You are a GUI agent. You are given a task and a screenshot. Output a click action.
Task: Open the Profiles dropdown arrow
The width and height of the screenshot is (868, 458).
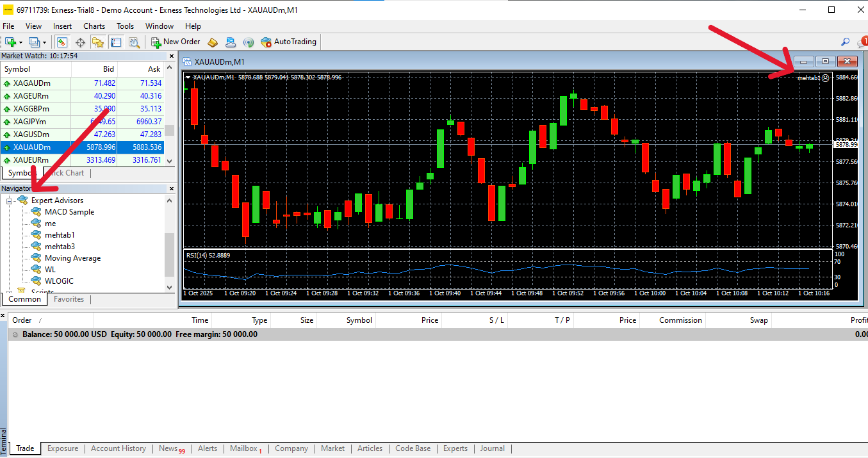43,42
